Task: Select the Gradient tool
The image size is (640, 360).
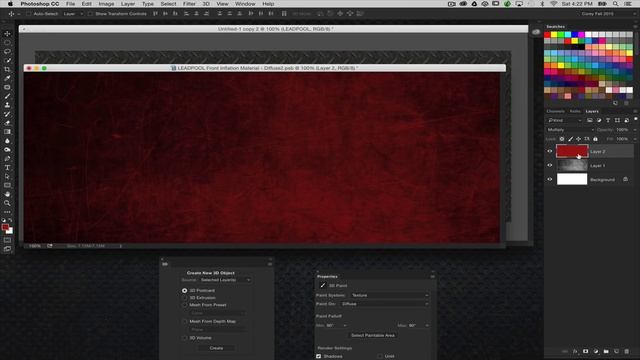Action: (7, 132)
